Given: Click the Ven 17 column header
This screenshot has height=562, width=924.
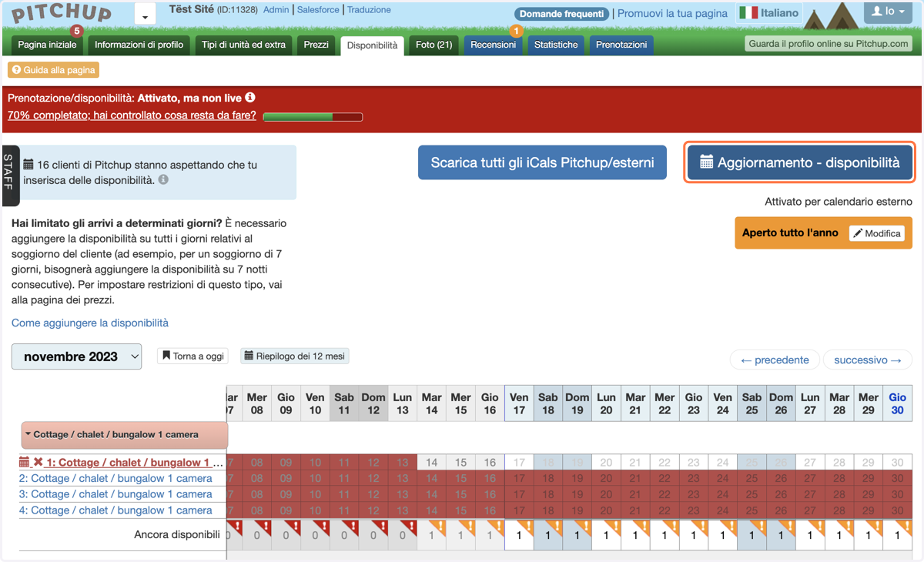Looking at the screenshot, I should tap(519, 404).
